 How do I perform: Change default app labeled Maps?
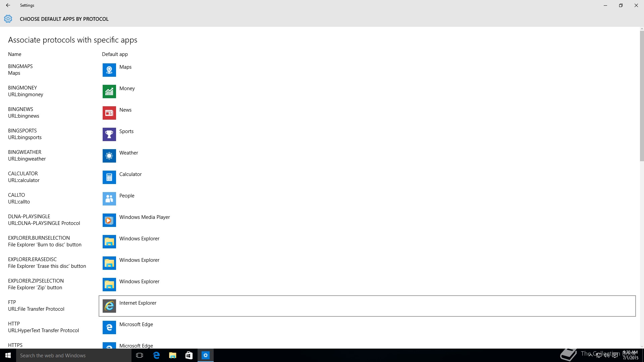click(x=125, y=67)
